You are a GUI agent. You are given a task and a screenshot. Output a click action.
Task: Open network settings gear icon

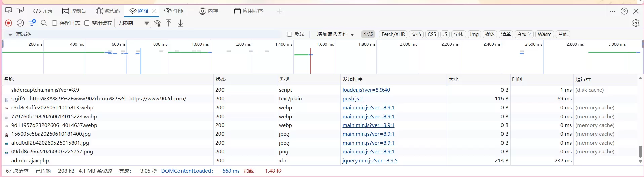[636, 23]
